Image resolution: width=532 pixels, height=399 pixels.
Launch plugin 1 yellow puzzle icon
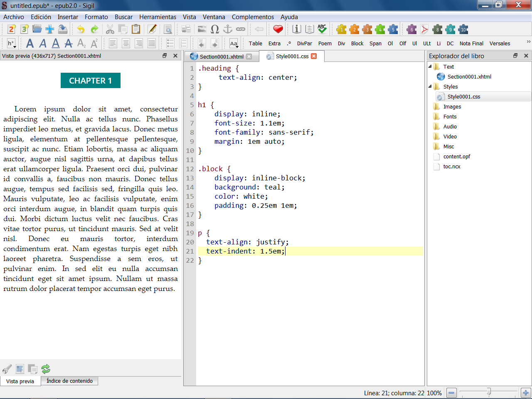(x=341, y=29)
